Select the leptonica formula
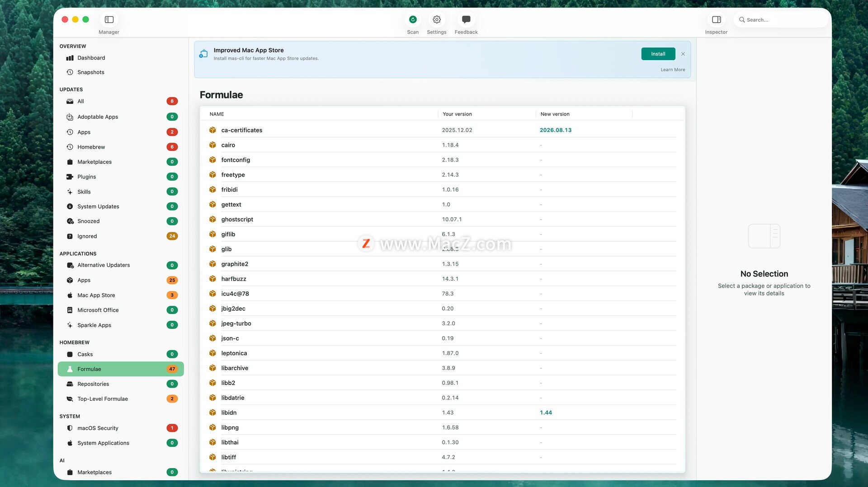Viewport: 868px width, 487px height. pyautogui.click(x=443, y=353)
